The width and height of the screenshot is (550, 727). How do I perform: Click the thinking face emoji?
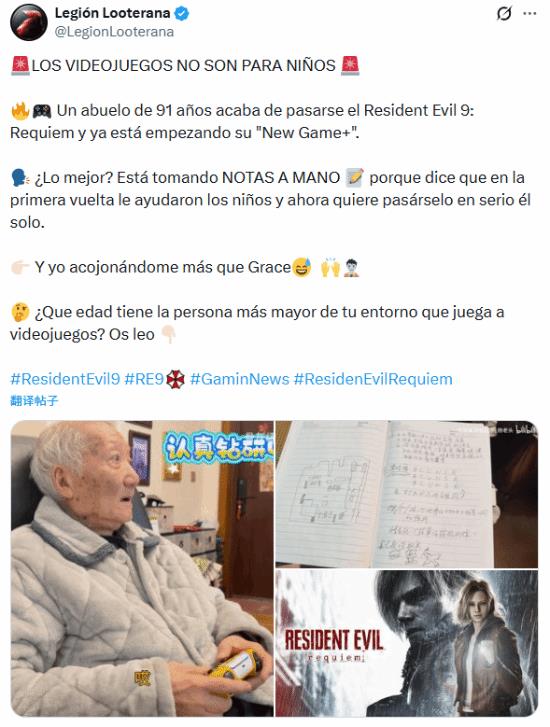tap(20, 312)
